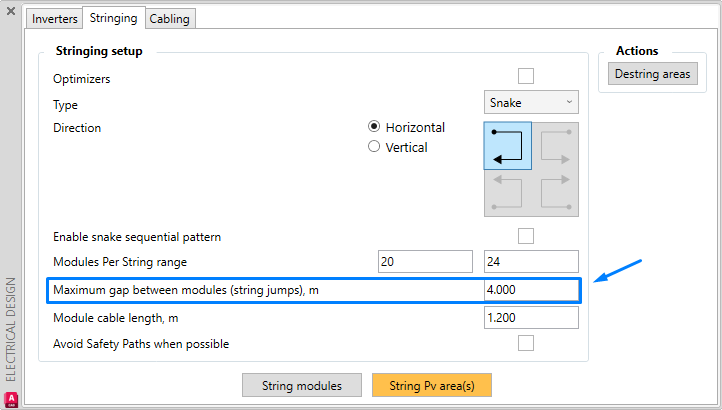Close the Electrical Design panel with X
The width and height of the screenshot is (722, 410).
click(x=11, y=11)
